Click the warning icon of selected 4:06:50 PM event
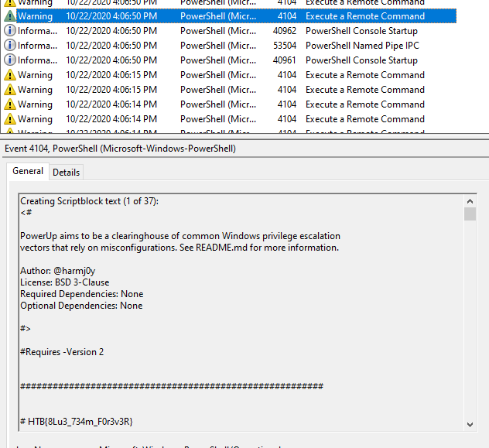The height and width of the screenshot is (448, 489). [x=9, y=16]
